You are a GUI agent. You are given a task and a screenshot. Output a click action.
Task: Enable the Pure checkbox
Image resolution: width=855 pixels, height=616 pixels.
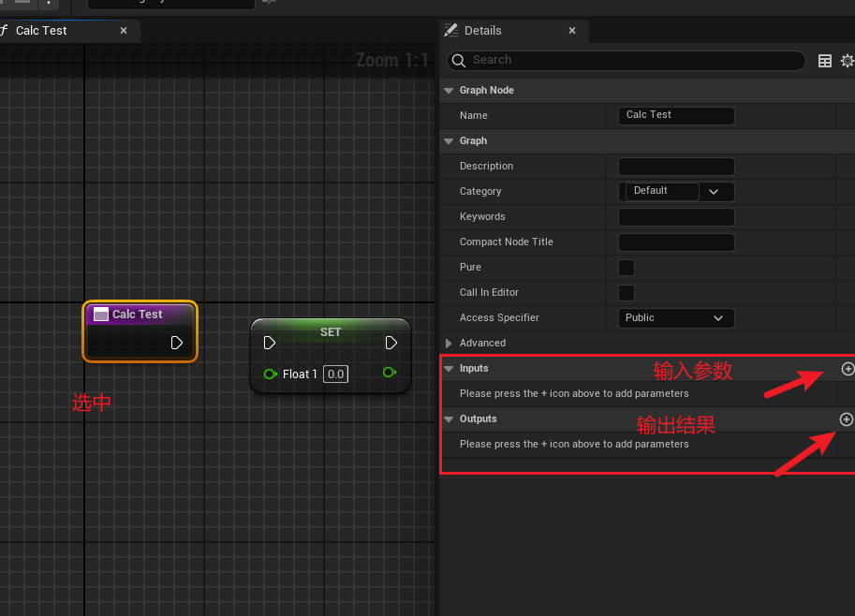point(627,268)
